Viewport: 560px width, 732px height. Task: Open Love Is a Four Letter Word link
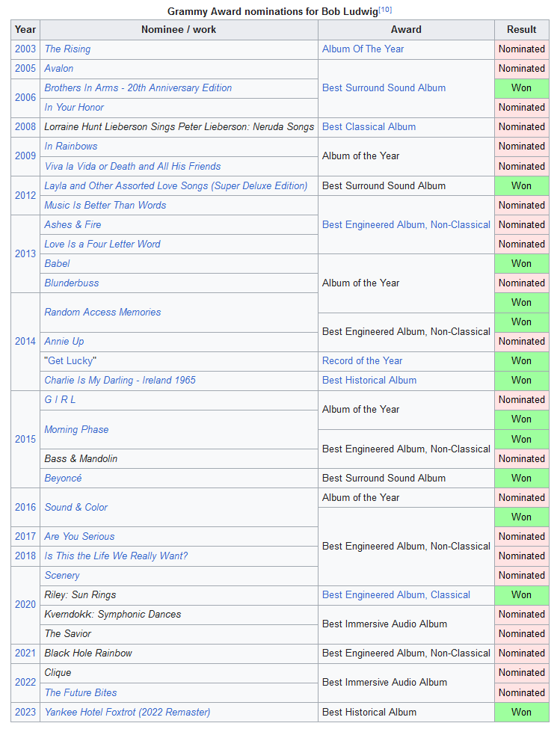[102, 244]
